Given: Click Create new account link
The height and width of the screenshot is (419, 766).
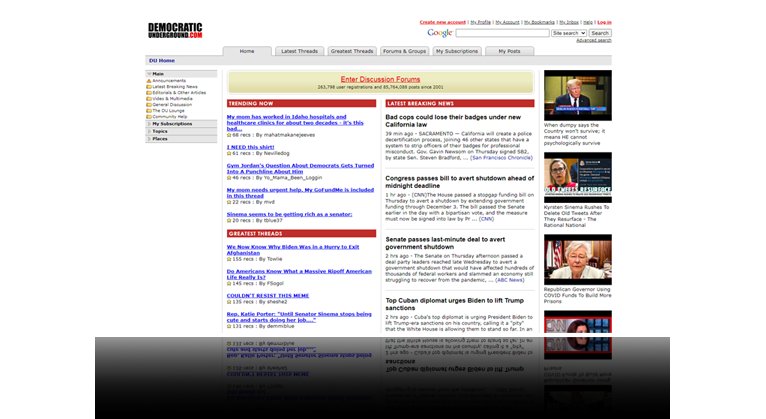Looking at the screenshot, I should pos(443,22).
